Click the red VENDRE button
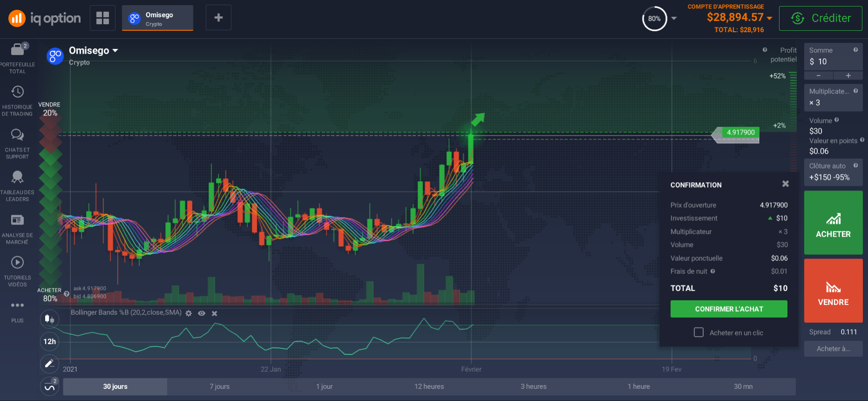The width and height of the screenshot is (868, 401). 833,291
